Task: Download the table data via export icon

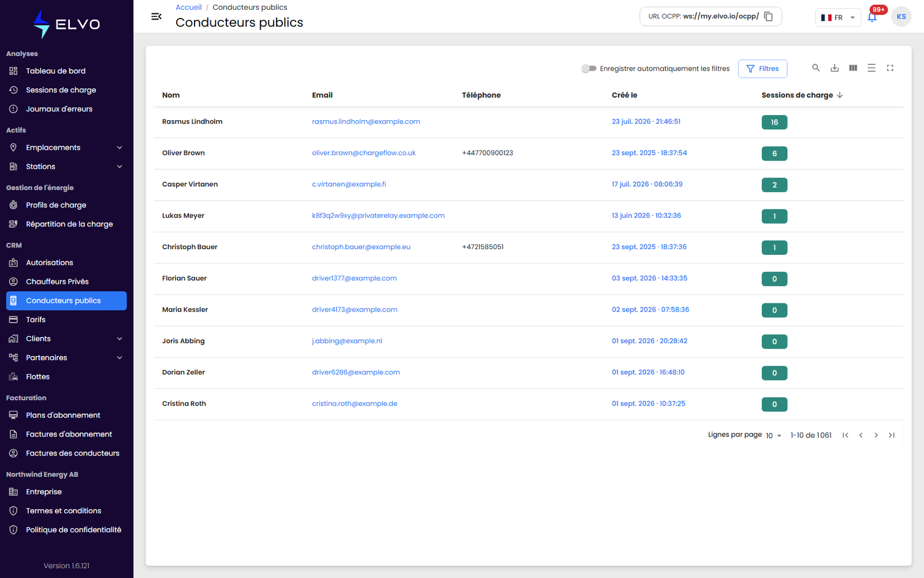Action: coord(834,68)
